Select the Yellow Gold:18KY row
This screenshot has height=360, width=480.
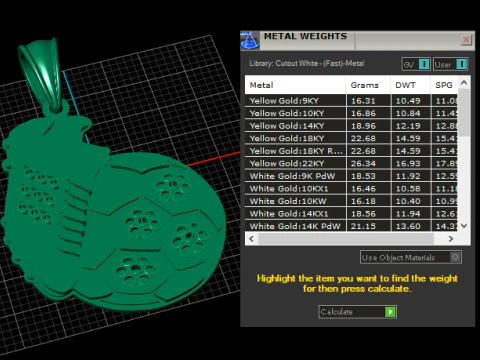[351, 138]
